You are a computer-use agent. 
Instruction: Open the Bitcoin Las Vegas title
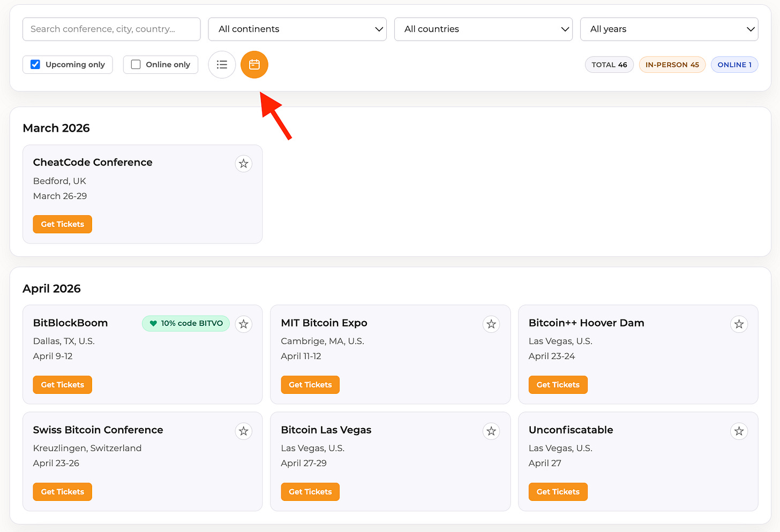point(326,430)
